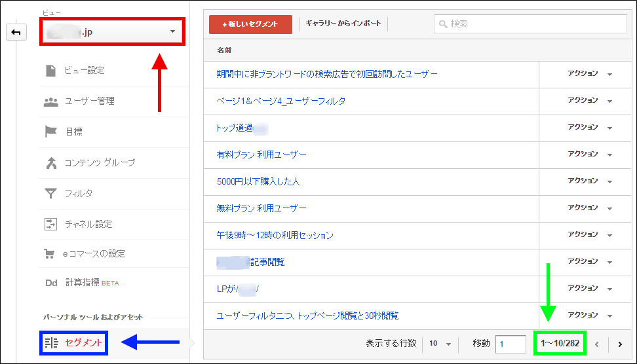Open the 計算指標 BETA menu item
Screen dimensions: 637x364
[x=92, y=283]
